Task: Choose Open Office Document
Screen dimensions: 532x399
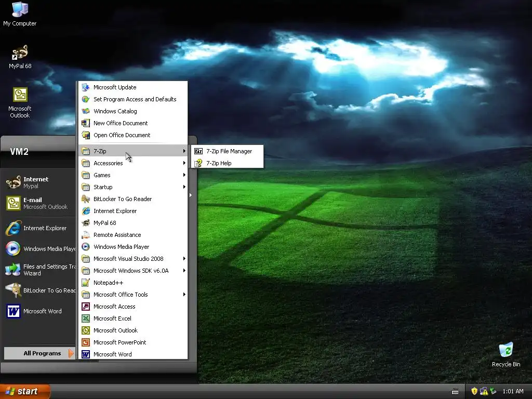Action: [x=133, y=135]
